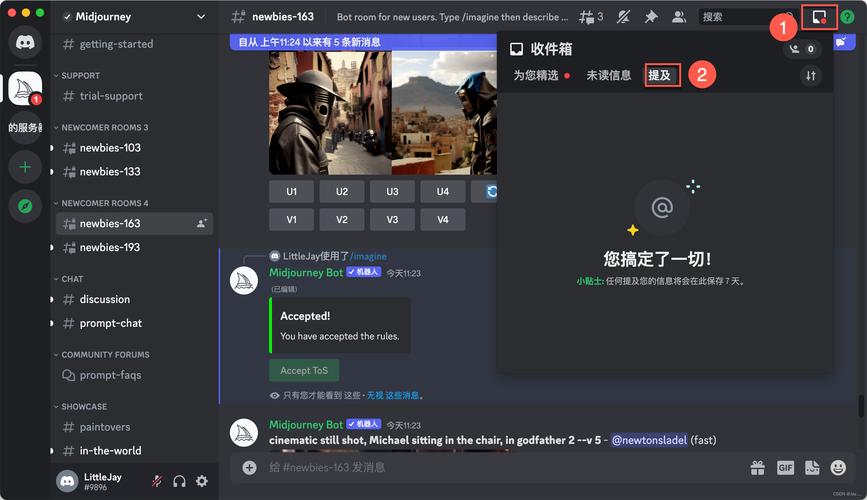Screen dimensions: 867x500
Task: Collapse the NEWCOMER ROOMS 4 category
Action: [x=104, y=203]
